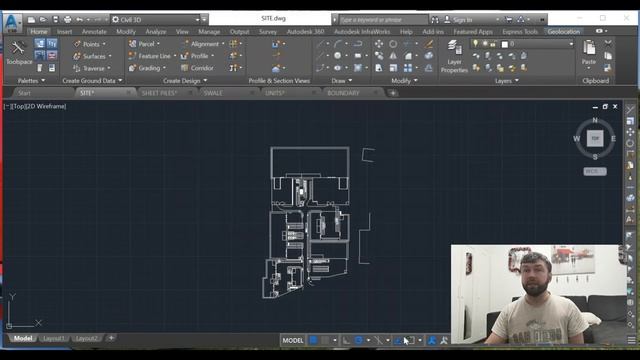Select the Fillet tool in Modify panel
This screenshot has height=360, width=640.
coord(408,56)
